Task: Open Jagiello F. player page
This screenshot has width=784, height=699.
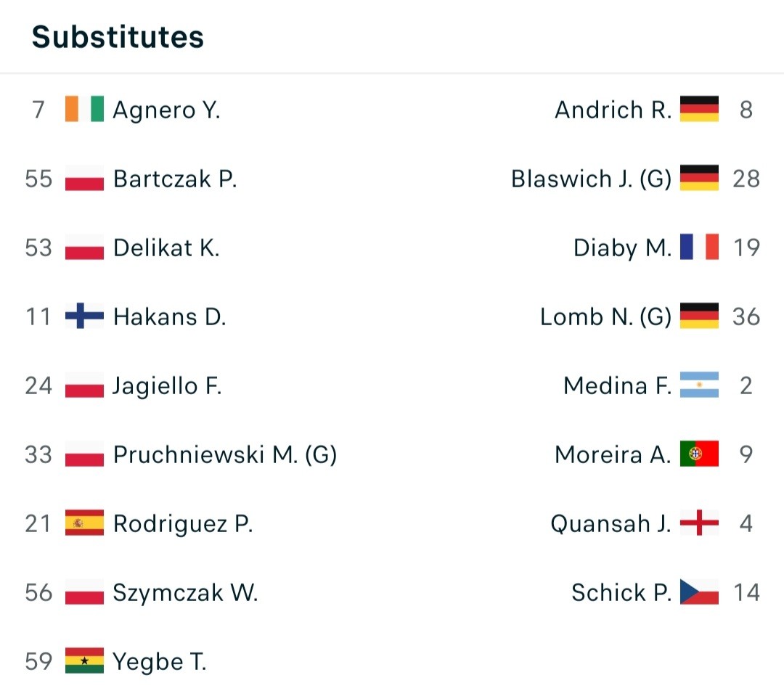Action: point(167,386)
